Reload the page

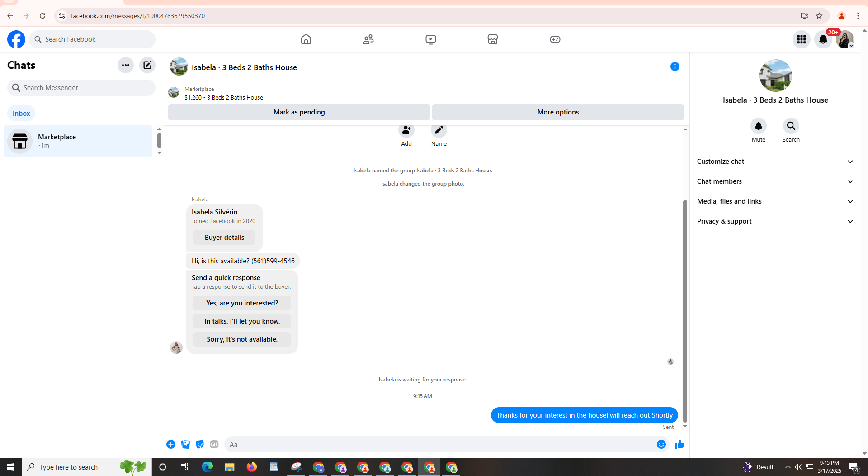tap(42, 16)
